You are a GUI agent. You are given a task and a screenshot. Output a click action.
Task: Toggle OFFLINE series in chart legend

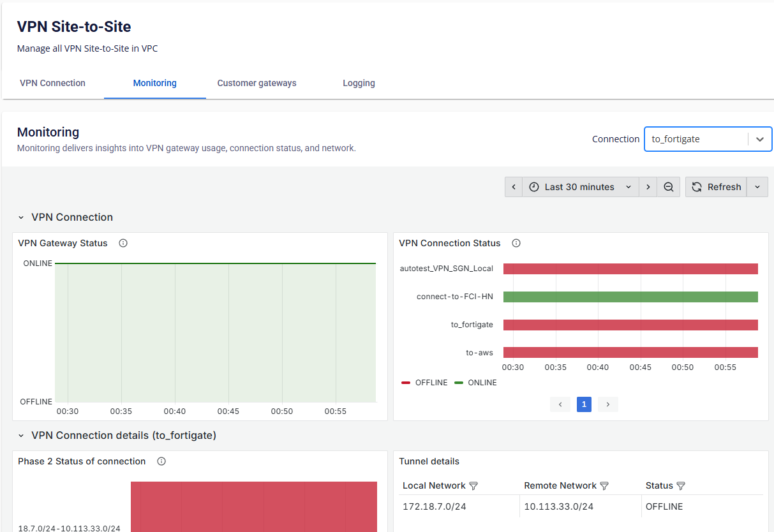pyautogui.click(x=424, y=383)
